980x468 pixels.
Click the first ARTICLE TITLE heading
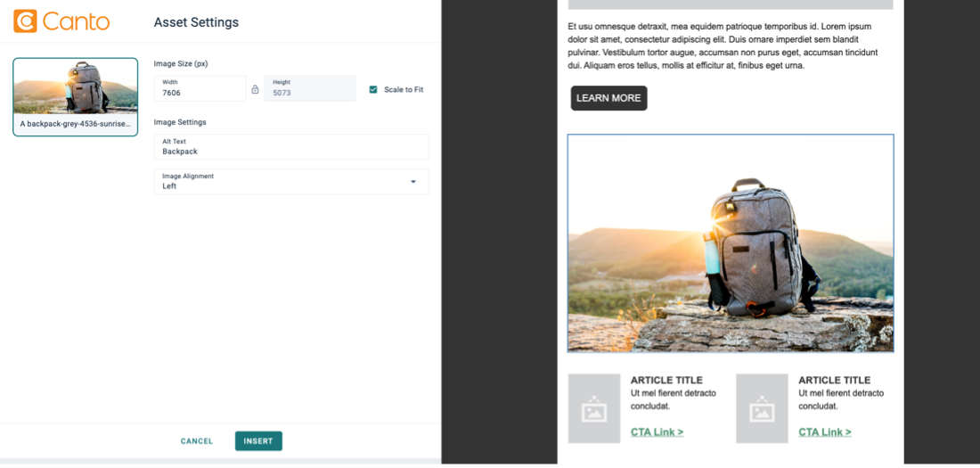coord(667,380)
